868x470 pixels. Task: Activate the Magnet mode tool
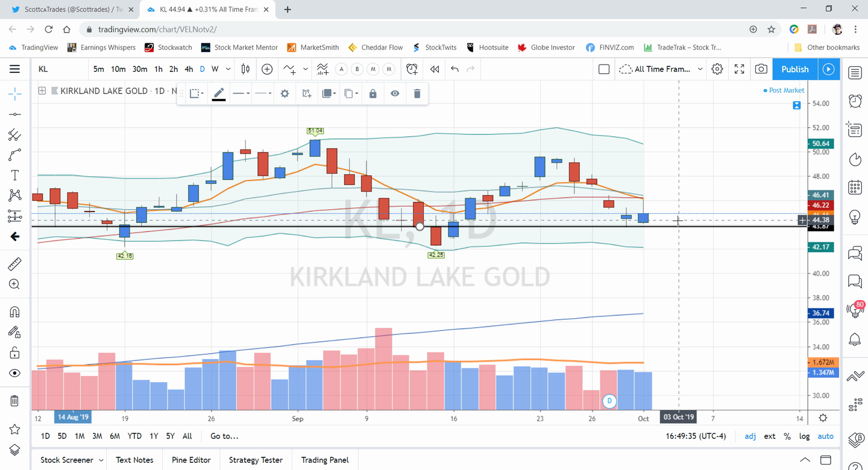(x=15, y=312)
